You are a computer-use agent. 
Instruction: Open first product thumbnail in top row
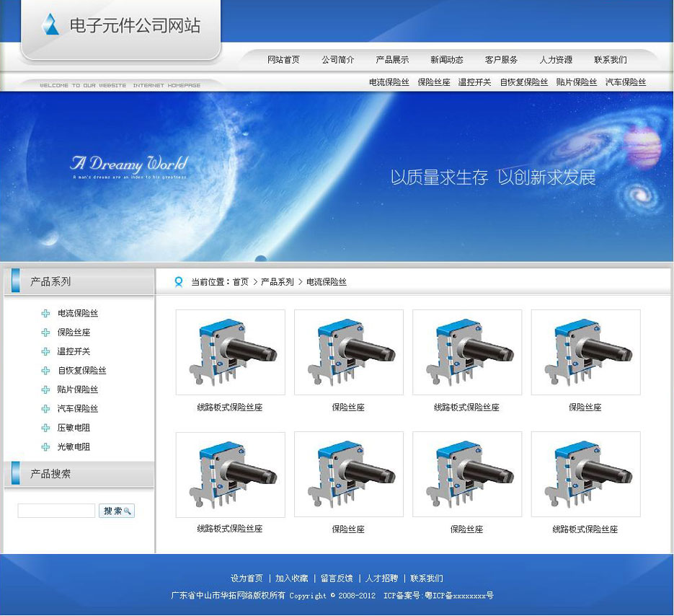(x=230, y=352)
